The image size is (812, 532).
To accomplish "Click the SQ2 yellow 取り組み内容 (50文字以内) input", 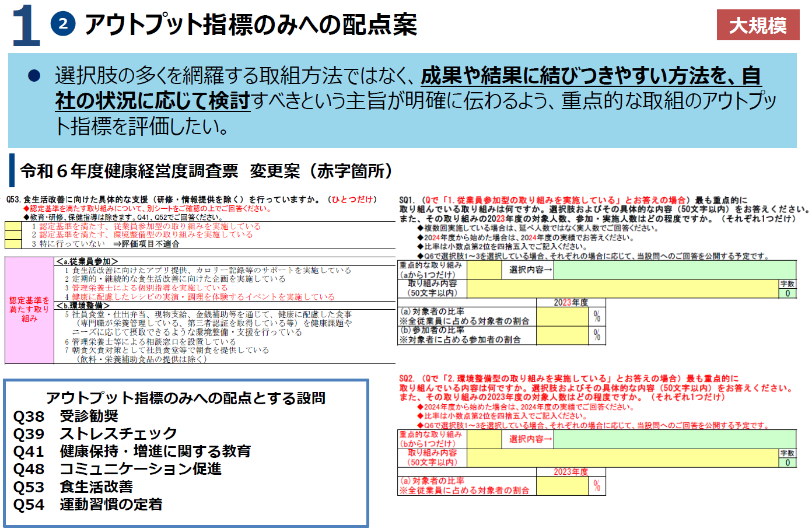I will [x=623, y=458].
